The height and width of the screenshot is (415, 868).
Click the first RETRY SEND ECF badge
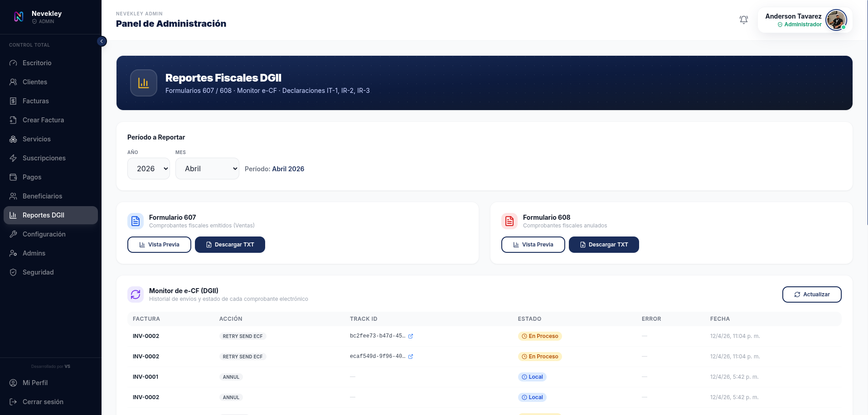[242, 336]
